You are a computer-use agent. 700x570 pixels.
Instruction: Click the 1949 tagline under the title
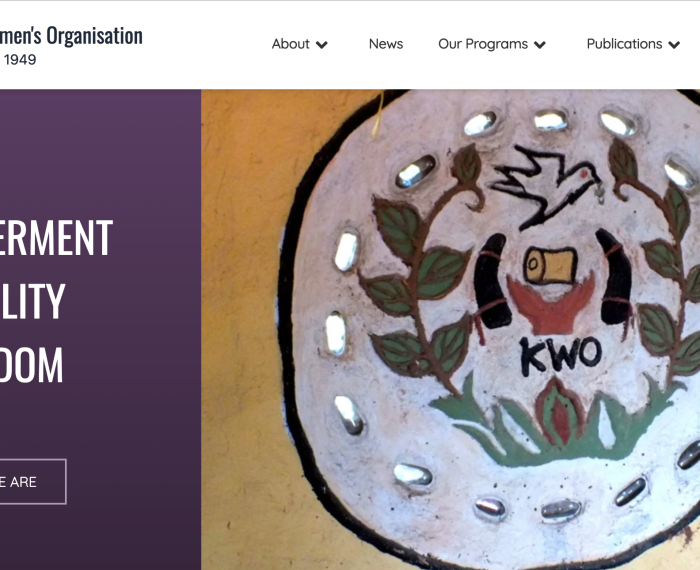(20, 59)
